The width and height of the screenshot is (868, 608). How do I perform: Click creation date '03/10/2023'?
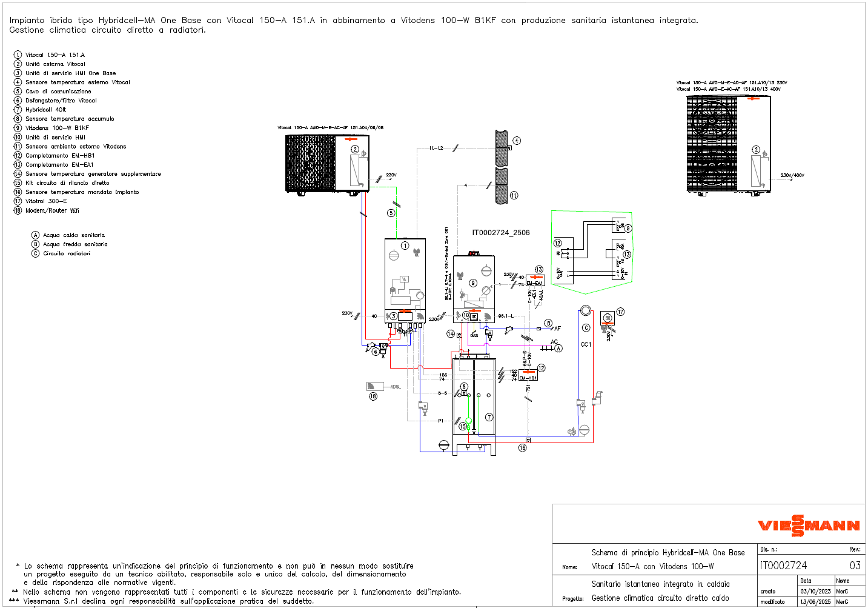coord(815,591)
